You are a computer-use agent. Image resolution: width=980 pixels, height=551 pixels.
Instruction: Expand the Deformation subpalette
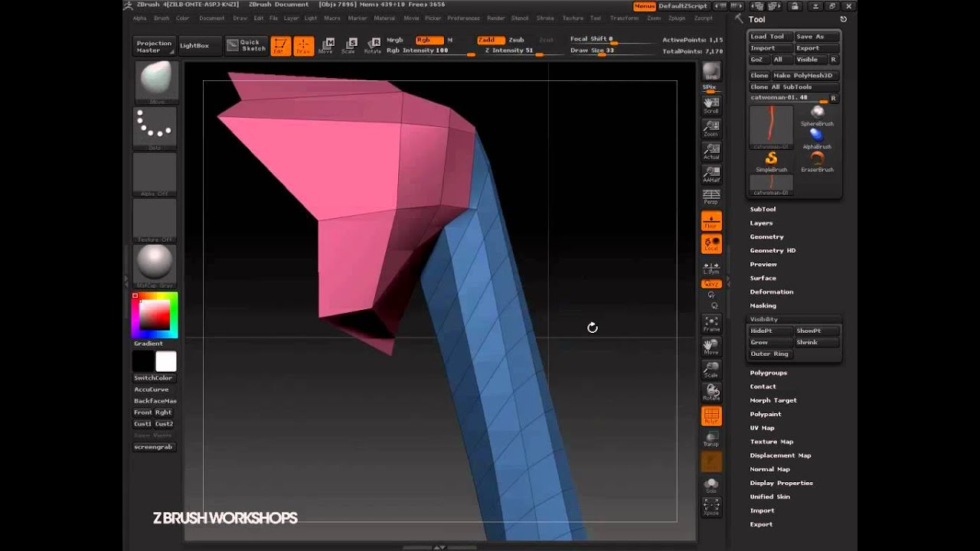771,292
